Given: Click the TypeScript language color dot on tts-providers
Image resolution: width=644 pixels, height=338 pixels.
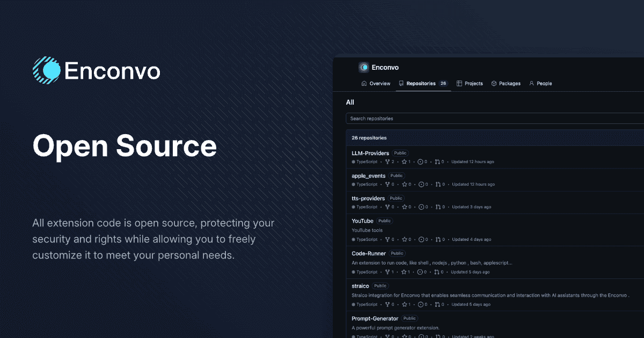Looking at the screenshot, I should [x=354, y=207].
